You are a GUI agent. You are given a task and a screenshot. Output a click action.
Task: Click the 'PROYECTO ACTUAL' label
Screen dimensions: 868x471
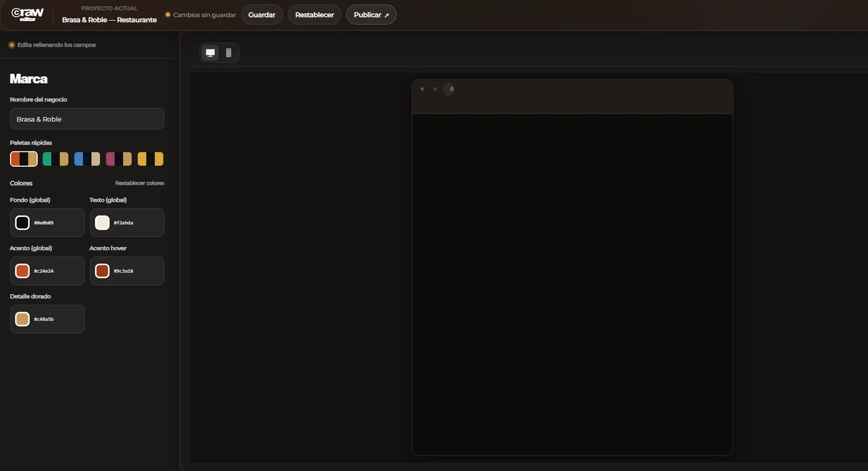tap(109, 9)
